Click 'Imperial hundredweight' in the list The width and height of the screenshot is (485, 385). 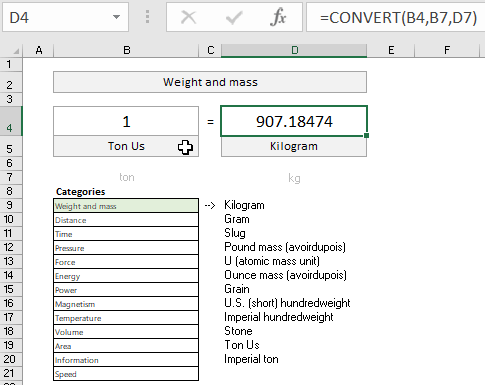pyautogui.click(x=279, y=317)
